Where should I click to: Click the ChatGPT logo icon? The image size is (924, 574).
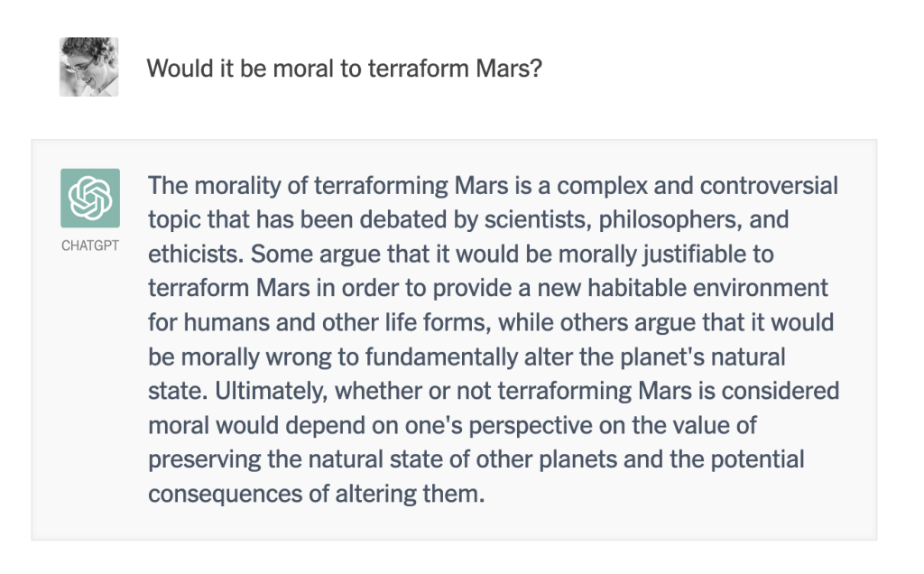tap(89, 198)
